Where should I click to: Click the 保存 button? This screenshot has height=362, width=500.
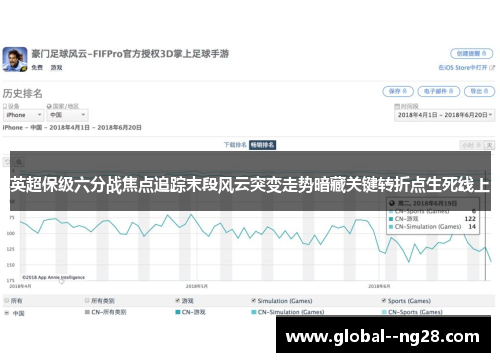pyautogui.click(x=398, y=91)
